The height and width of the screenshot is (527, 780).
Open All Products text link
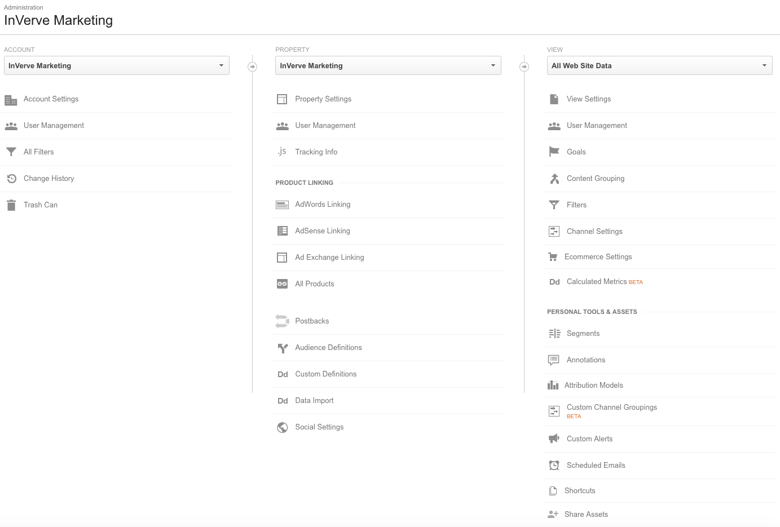pos(314,284)
